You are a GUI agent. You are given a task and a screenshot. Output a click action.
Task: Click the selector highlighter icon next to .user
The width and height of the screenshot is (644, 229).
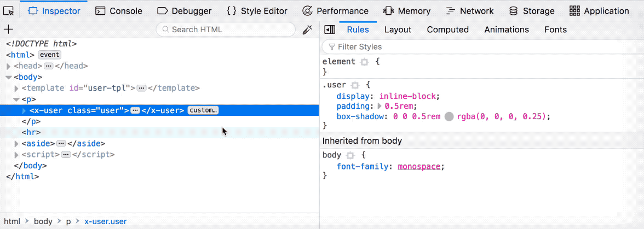click(355, 85)
